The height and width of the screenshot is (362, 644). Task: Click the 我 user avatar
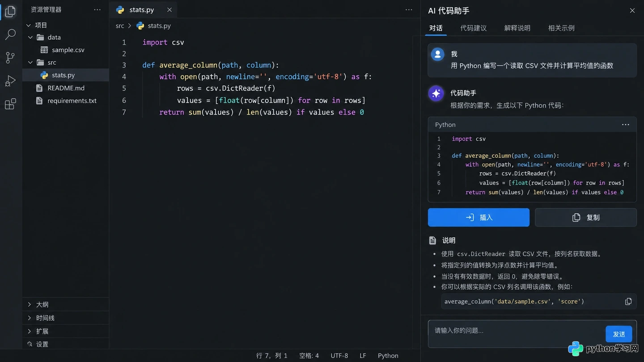[x=437, y=54]
